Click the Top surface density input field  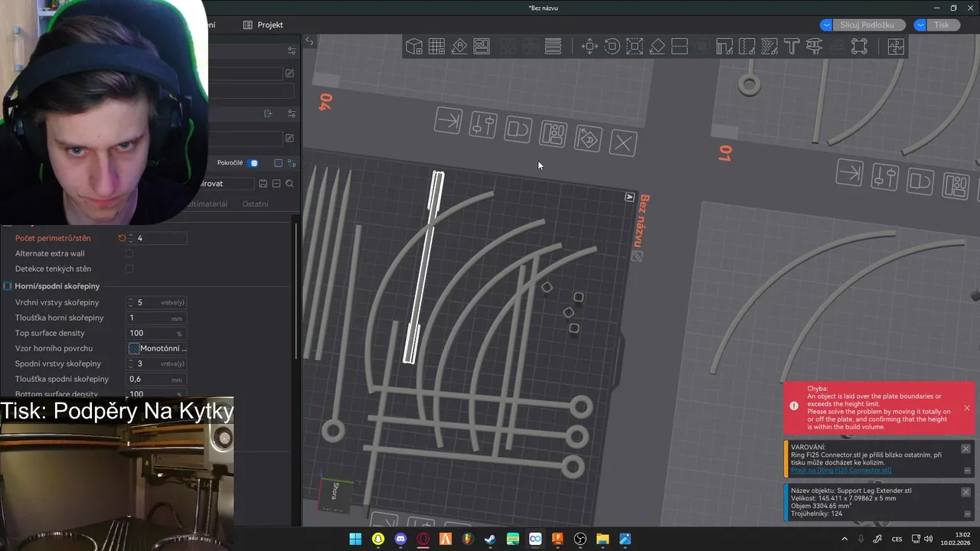[157, 333]
